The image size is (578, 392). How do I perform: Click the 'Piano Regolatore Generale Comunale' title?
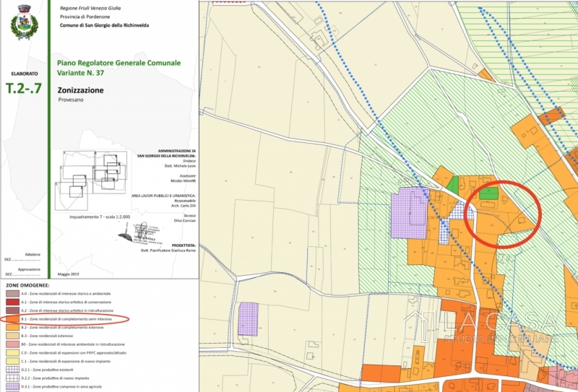(118, 63)
